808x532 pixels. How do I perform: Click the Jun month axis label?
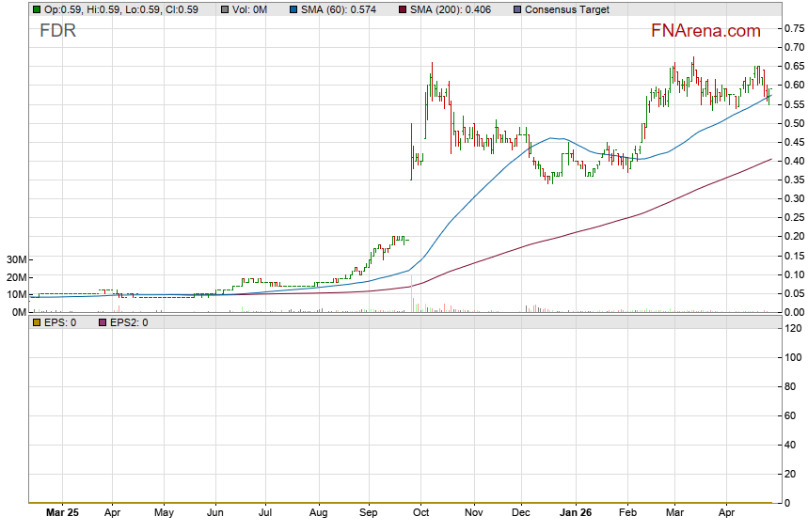click(x=215, y=514)
